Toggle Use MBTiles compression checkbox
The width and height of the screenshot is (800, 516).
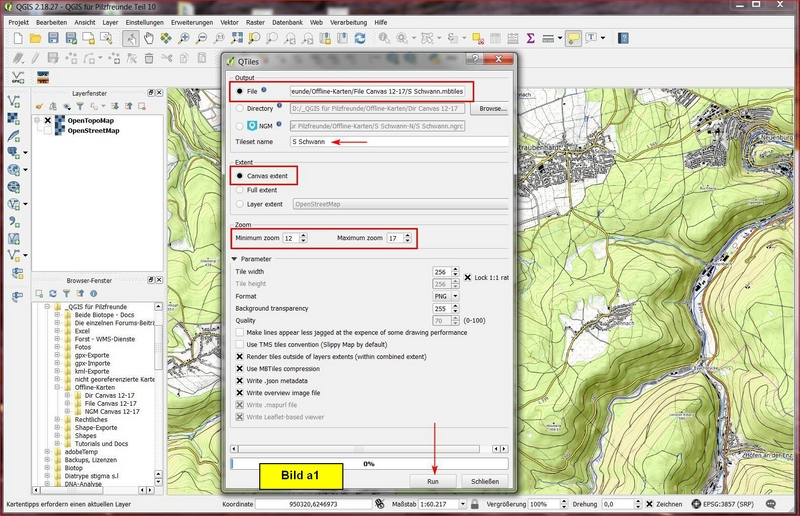pos(239,368)
